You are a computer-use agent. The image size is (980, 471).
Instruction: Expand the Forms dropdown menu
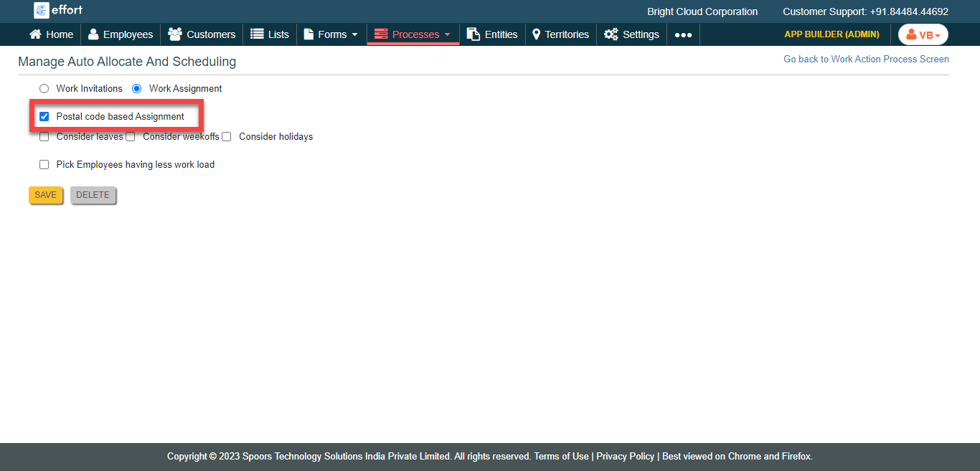click(331, 34)
